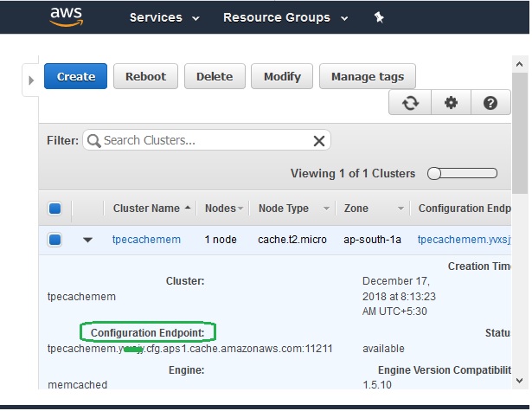This screenshot has width=532, height=411.
Task: Sort by the Node Type column
Action: tap(294, 209)
